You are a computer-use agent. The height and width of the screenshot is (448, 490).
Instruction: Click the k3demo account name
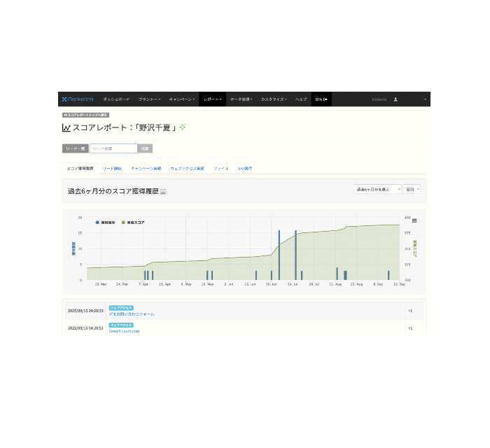coord(379,99)
